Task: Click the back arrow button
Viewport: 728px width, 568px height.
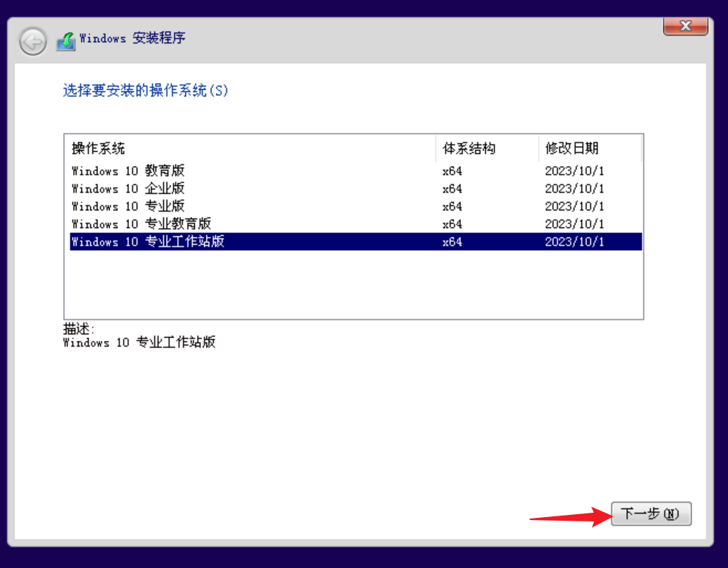Action: (x=32, y=42)
